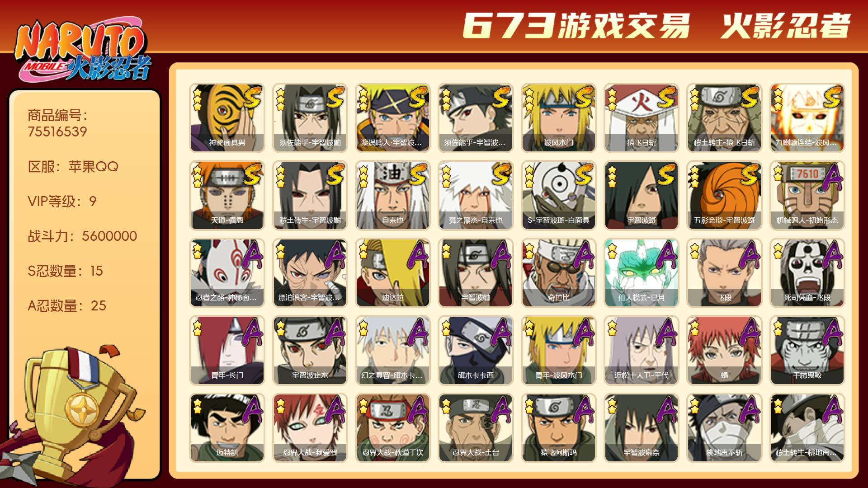The height and width of the screenshot is (488, 868).
Task: Click the 自来也 character portrait
Action: (393, 196)
